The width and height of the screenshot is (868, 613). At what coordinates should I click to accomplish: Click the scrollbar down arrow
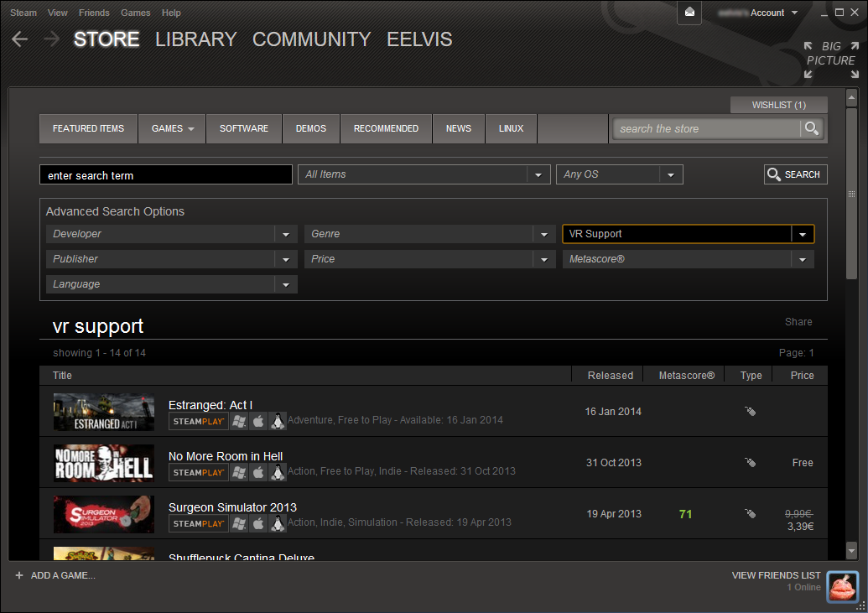click(852, 550)
